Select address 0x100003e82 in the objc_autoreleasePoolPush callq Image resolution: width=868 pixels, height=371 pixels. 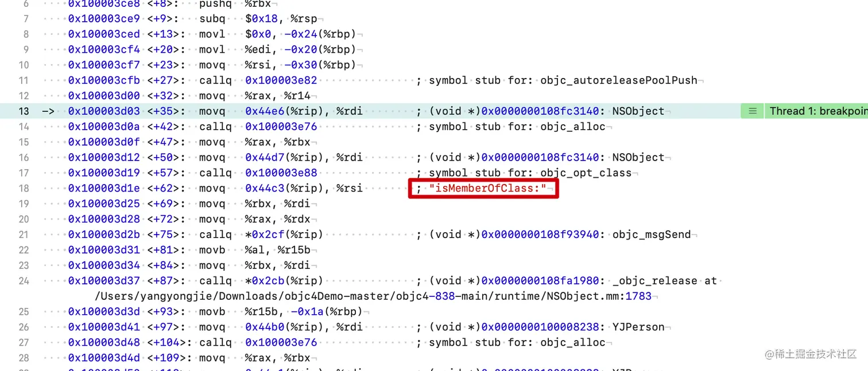tap(281, 80)
